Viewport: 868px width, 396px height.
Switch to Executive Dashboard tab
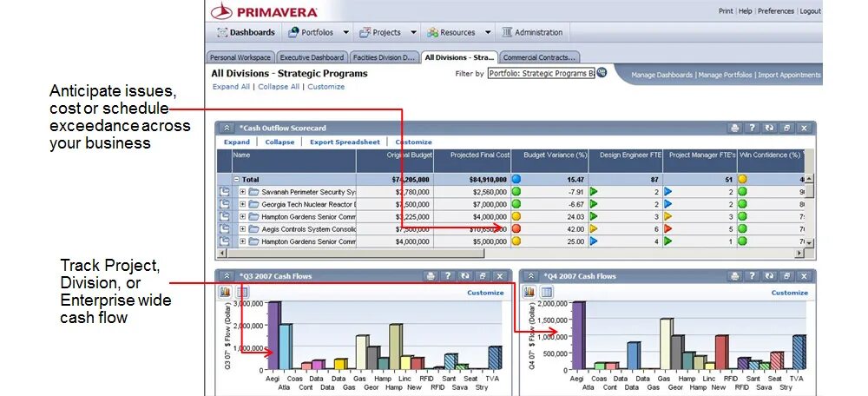[312, 57]
